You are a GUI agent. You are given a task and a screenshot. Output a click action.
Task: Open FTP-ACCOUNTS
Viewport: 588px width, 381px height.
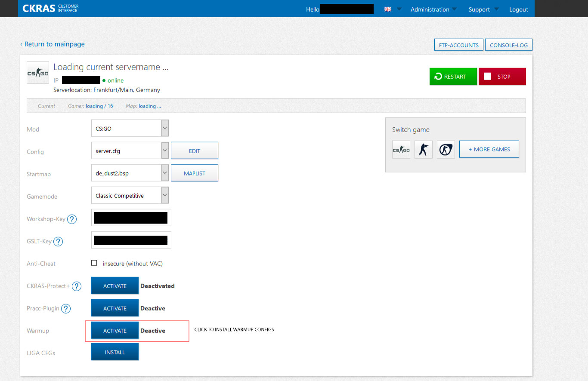tap(459, 45)
